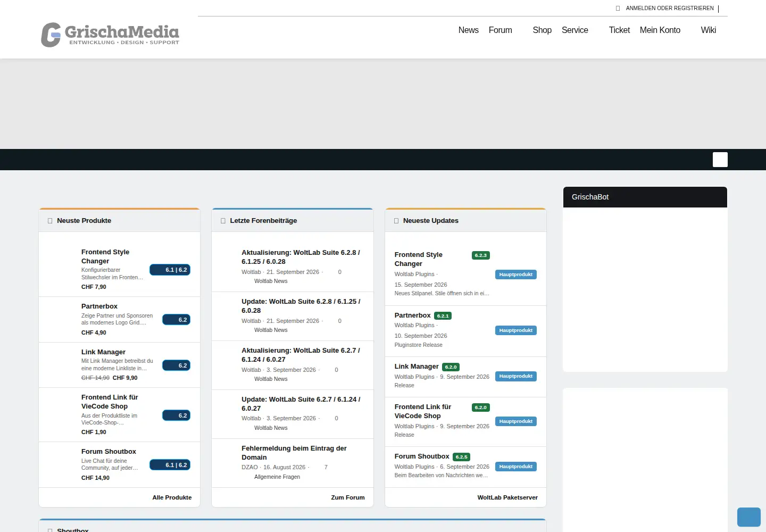Click the green 6.2.5 version badge
766x532 pixels.
(461, 457)
